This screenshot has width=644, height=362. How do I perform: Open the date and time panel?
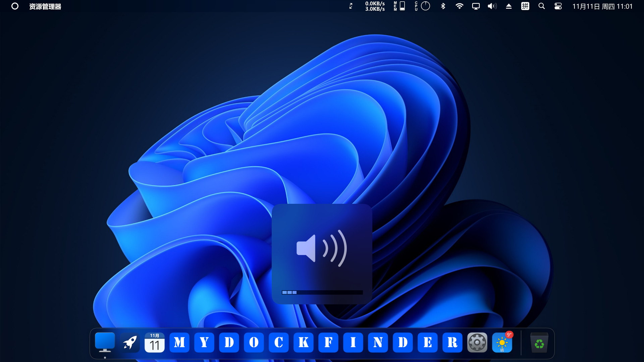(602, 6)
